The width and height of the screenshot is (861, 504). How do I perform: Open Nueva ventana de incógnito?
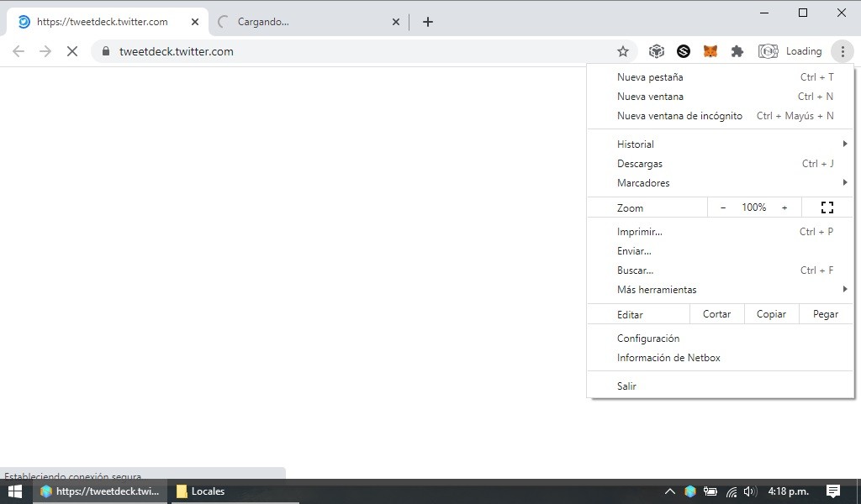click(x=721, y=116)
